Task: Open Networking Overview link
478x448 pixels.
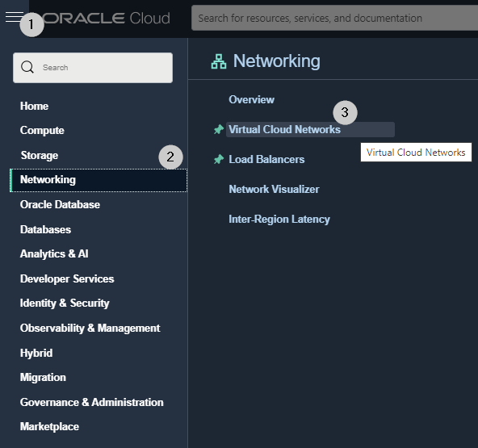Action: [x=251, y=99]
